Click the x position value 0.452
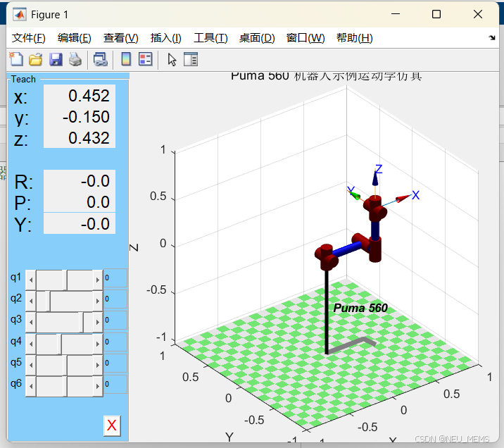The width and height of the screenshot is (504, 448). [80, 96]
